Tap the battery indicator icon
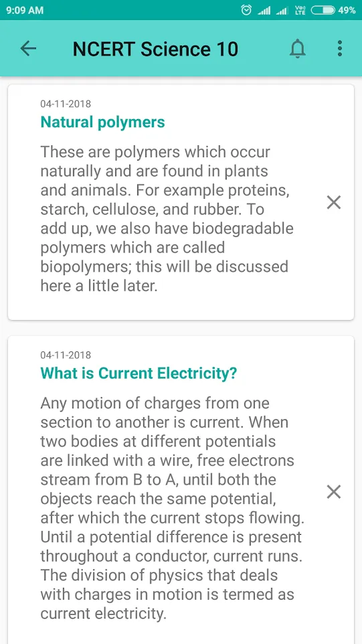This screenshot has width=362, height=644. point(323,10)
